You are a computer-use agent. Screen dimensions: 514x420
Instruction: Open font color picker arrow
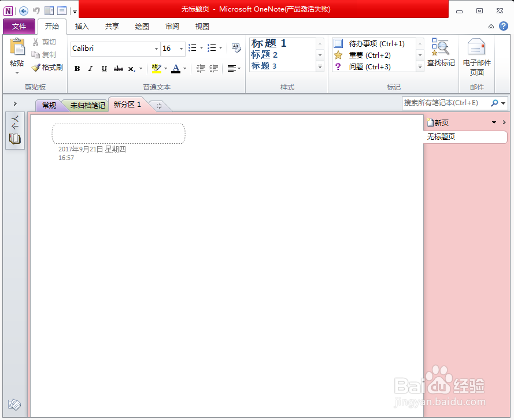pos(185,69)
